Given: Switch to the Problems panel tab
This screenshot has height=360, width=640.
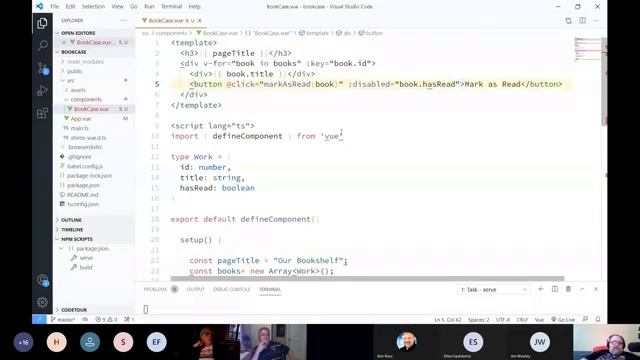Looking at the screenshot, I should click(156, 289).
